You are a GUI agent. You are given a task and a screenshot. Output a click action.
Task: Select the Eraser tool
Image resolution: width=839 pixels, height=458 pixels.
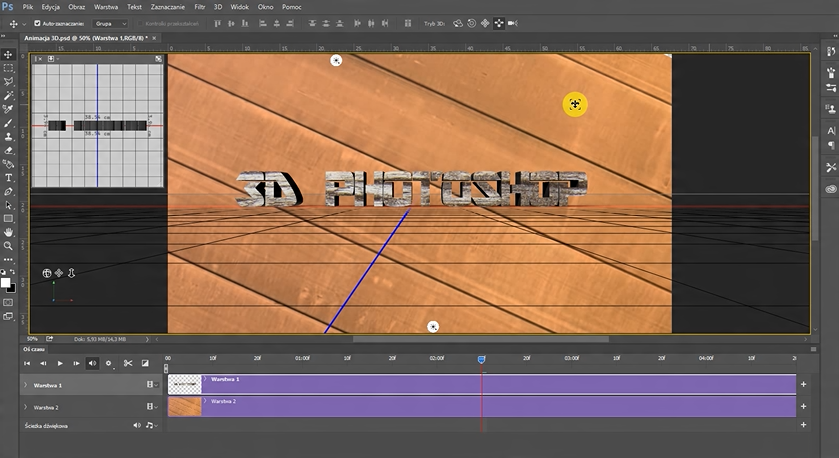(x=8, y=150)
